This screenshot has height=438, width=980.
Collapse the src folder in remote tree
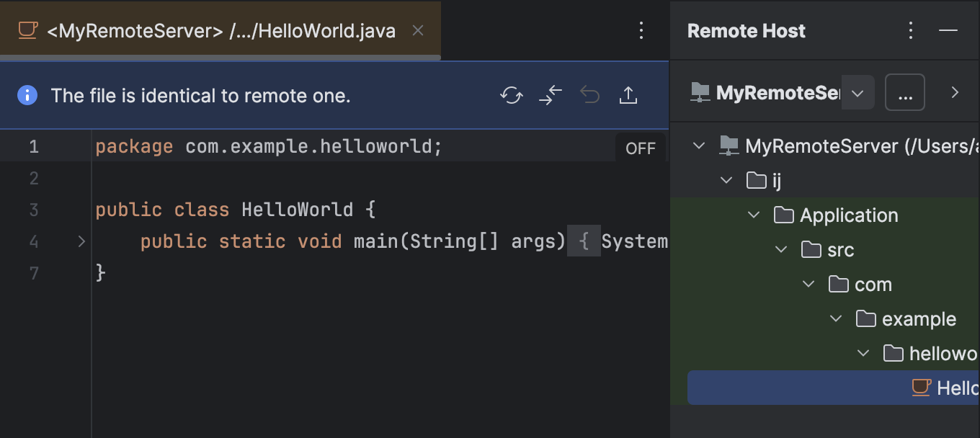point(781,249)
